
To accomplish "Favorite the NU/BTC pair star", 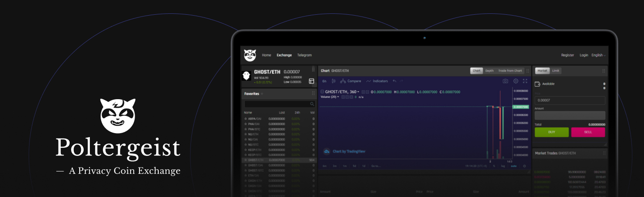I will tap(246, 144).
